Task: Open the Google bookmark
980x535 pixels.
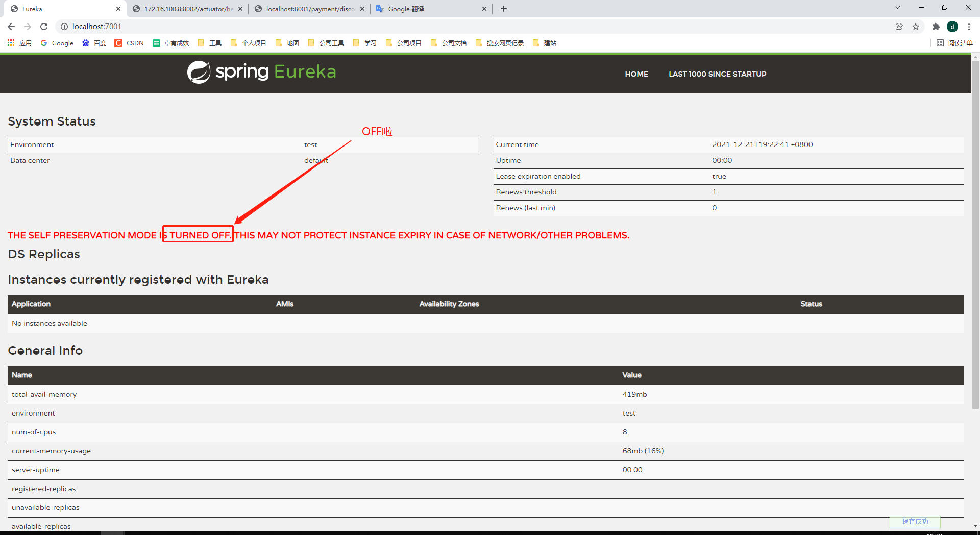Action: pos(57,43)
